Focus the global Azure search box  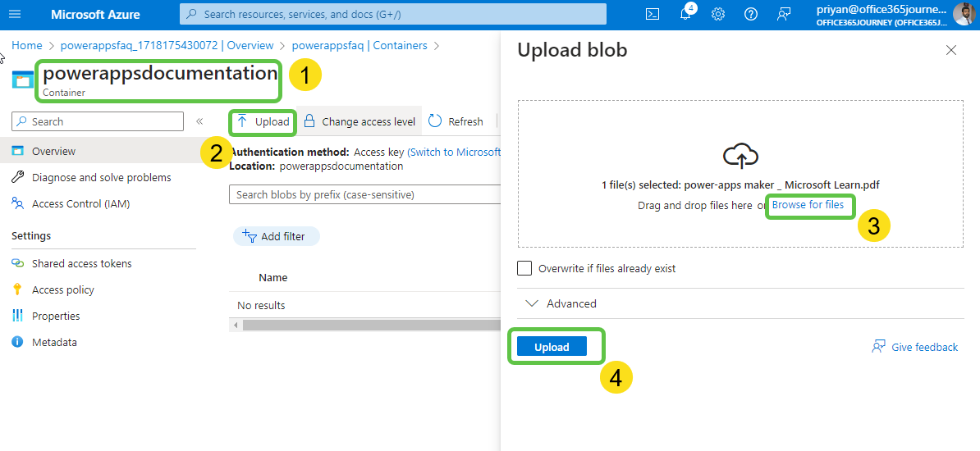[x=392, y=14]
